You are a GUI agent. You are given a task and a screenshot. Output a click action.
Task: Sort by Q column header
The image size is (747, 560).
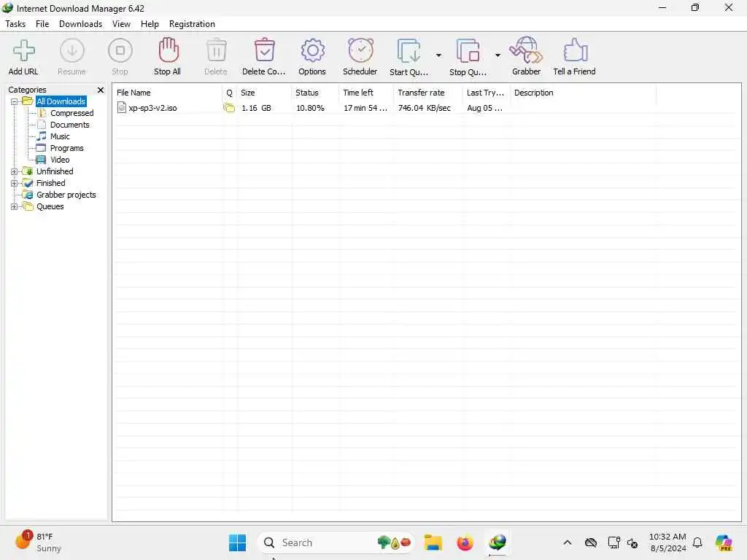(230, 93)
